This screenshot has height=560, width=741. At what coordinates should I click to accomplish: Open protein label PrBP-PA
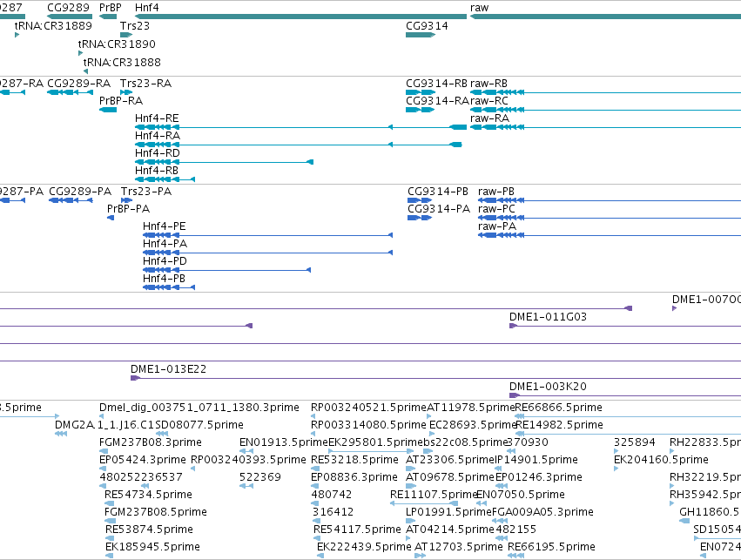point(128,209)
